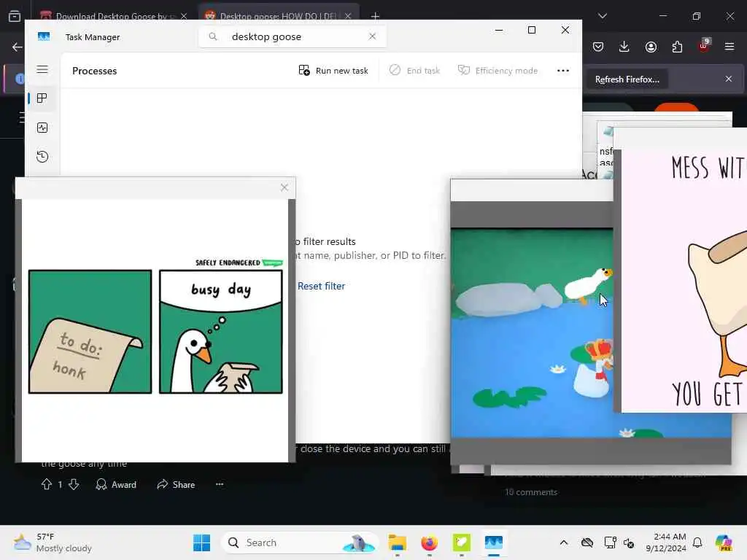Open Firefox account icon

pos(651,47)
